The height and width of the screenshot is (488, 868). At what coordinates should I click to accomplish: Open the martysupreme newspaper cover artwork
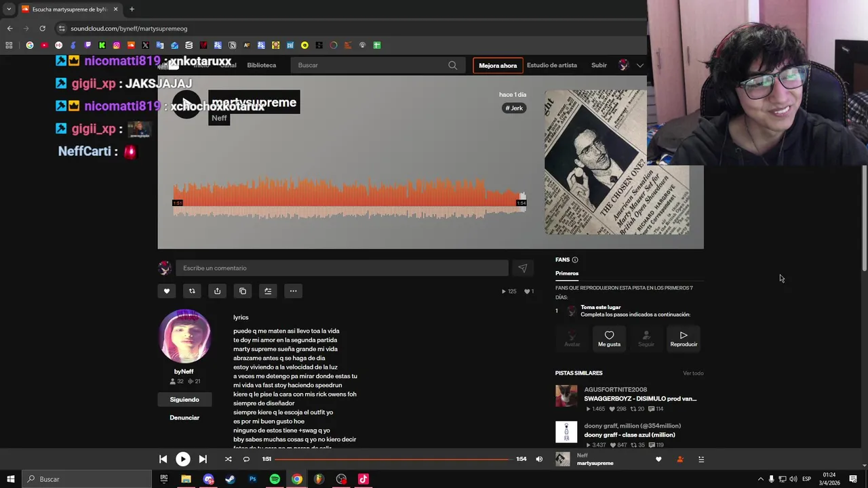point(616,162)
